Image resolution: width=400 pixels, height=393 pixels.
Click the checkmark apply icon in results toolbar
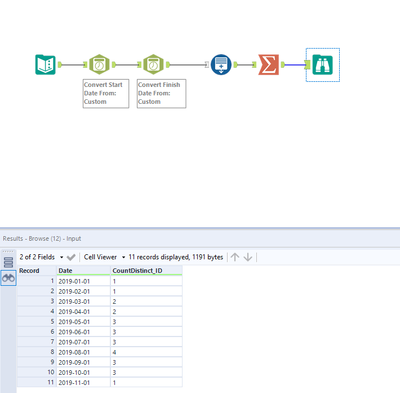coord(71,257)
